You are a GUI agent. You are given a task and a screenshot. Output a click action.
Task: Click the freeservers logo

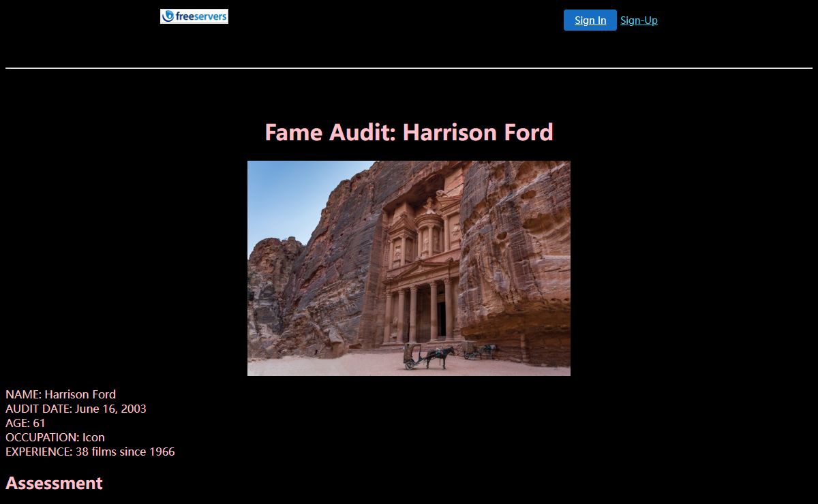point(194,16)
